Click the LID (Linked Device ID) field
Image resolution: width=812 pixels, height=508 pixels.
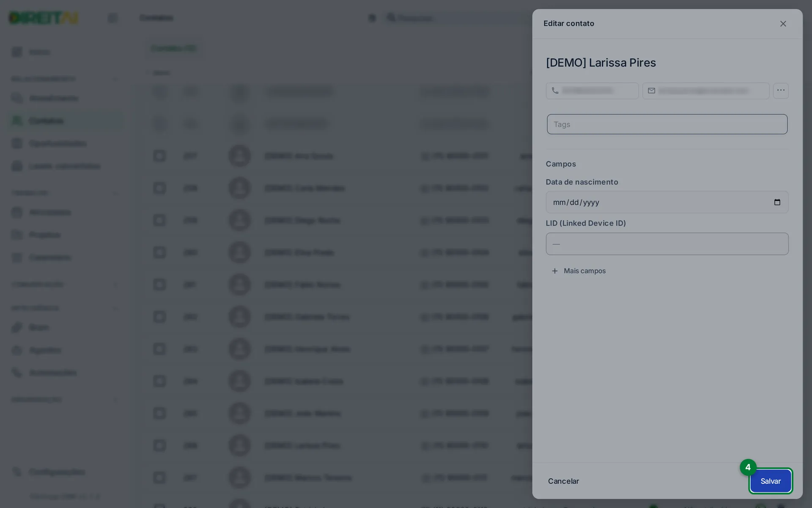(667, 244)
